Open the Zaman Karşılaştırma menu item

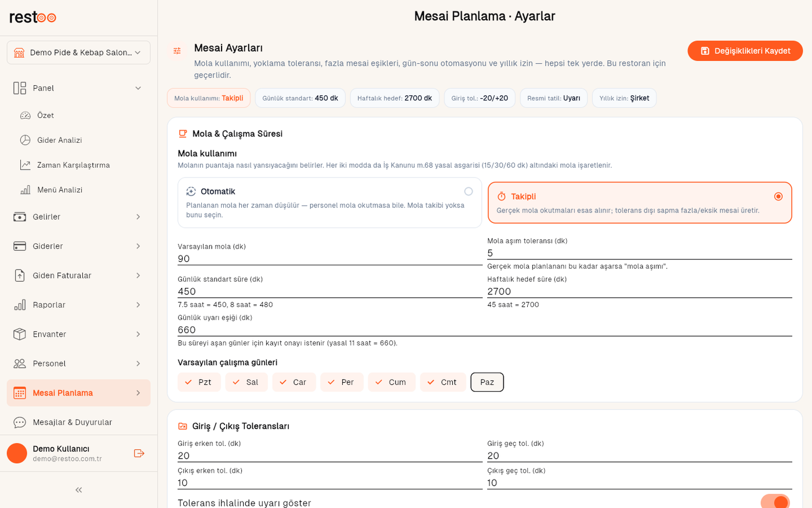coord(79,165)
